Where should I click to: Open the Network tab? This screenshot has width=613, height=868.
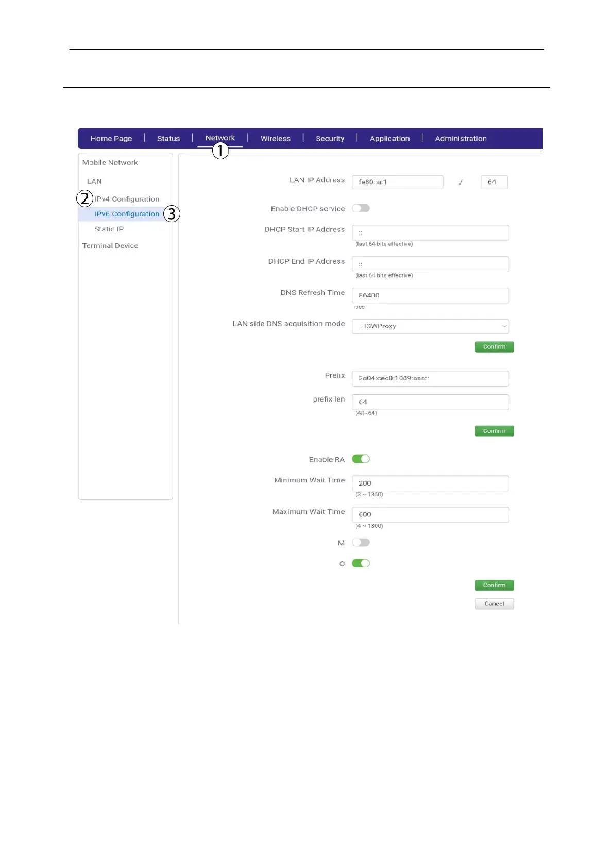pos(220,138)
